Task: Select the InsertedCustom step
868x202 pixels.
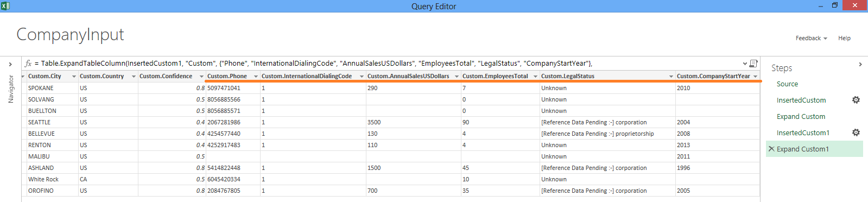Action: pos(801,100)
